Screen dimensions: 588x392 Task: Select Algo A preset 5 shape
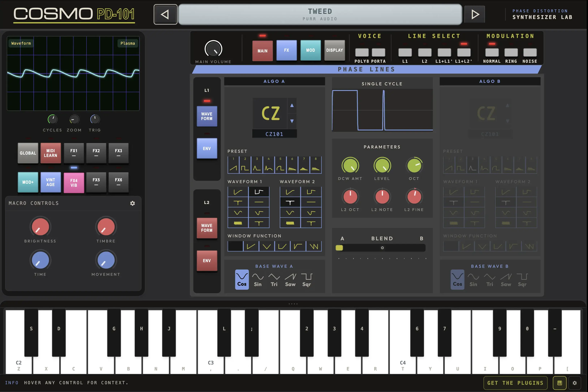[x=280, y=165]
